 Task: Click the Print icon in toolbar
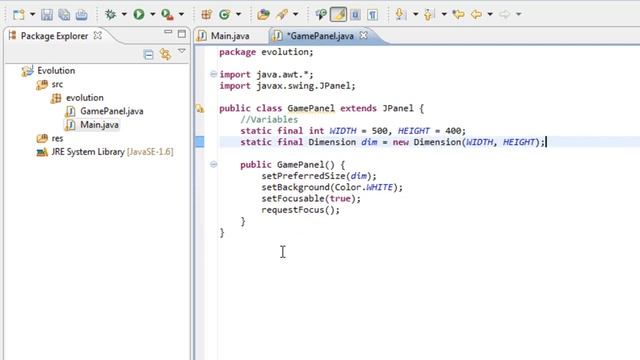(x=82, y=15)
